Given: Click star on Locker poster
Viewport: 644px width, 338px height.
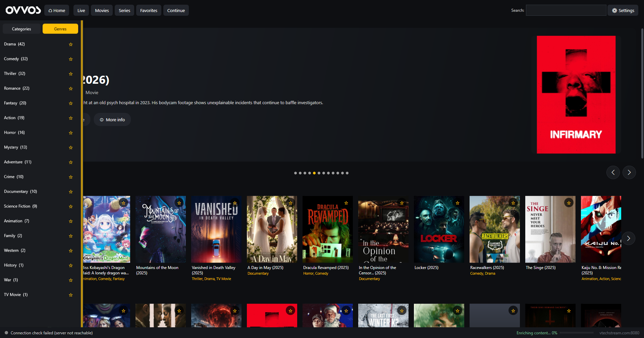Looking at the screenshot, I should 458,203.
